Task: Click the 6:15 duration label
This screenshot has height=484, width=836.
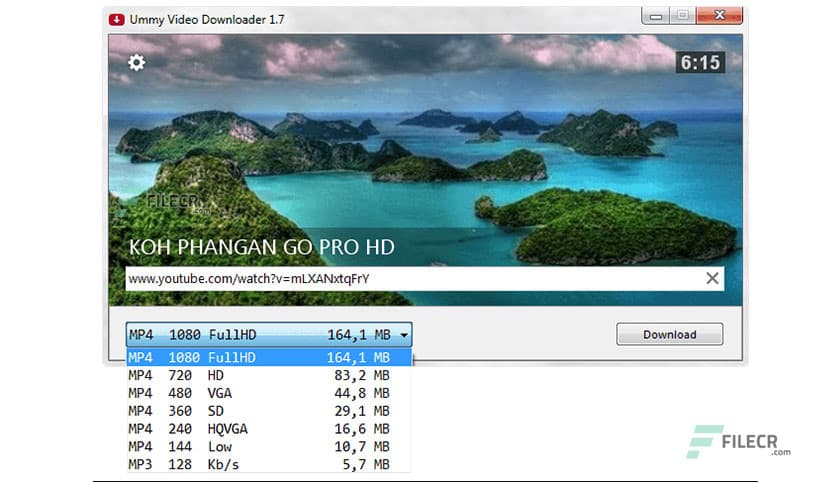Action: pos(700,63)
